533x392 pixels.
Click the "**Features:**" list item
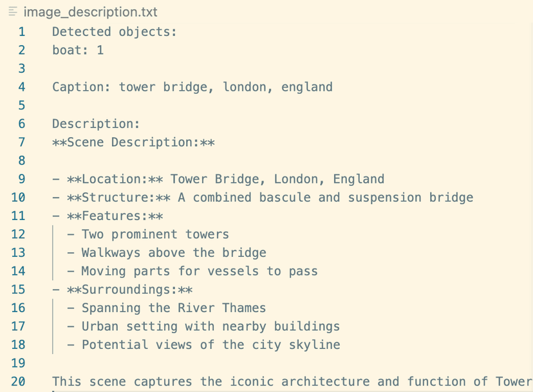click(115, 216)
